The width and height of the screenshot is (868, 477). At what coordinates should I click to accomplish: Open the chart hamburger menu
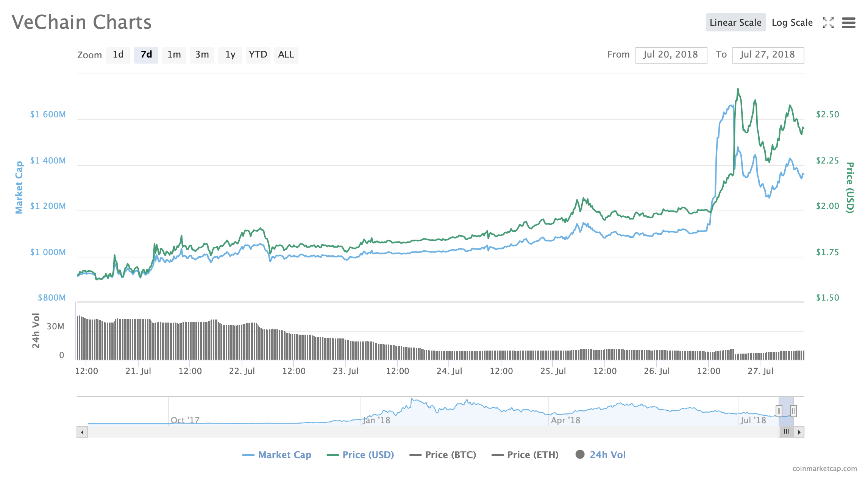point(849,23)
